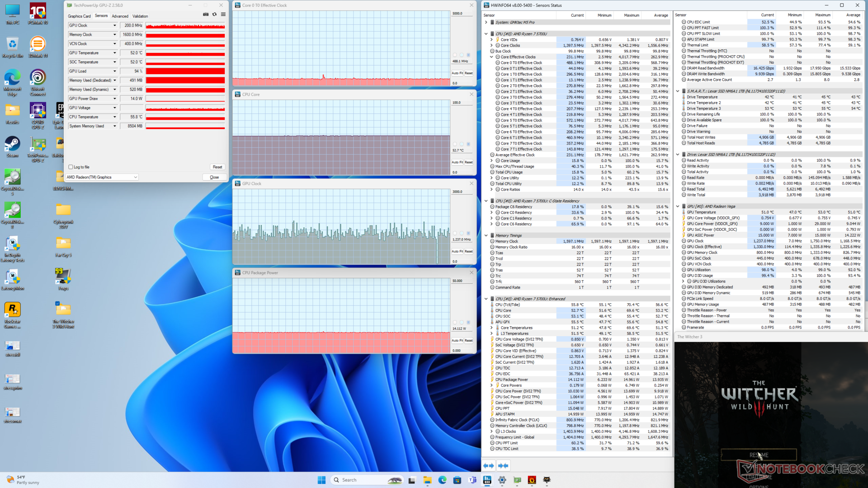The height and width of the screenshot is (488, 868).
Task: Click HWiNFO expand-right arrows icon
Action: click(x=503, y=465)
